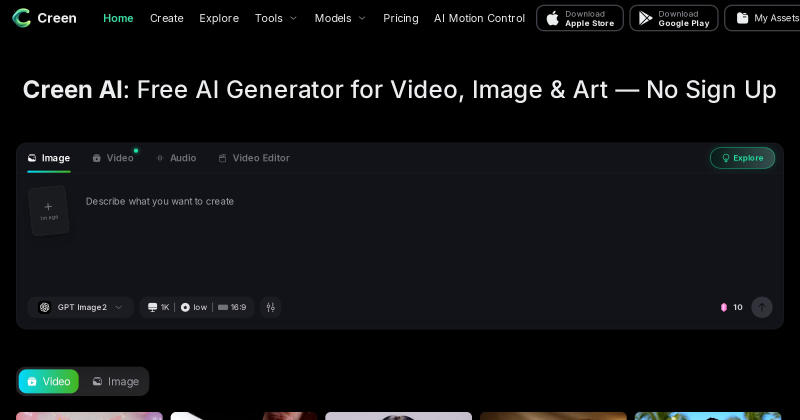Switch to the Audio tab

pyautogui.click(x=177, y=158)
